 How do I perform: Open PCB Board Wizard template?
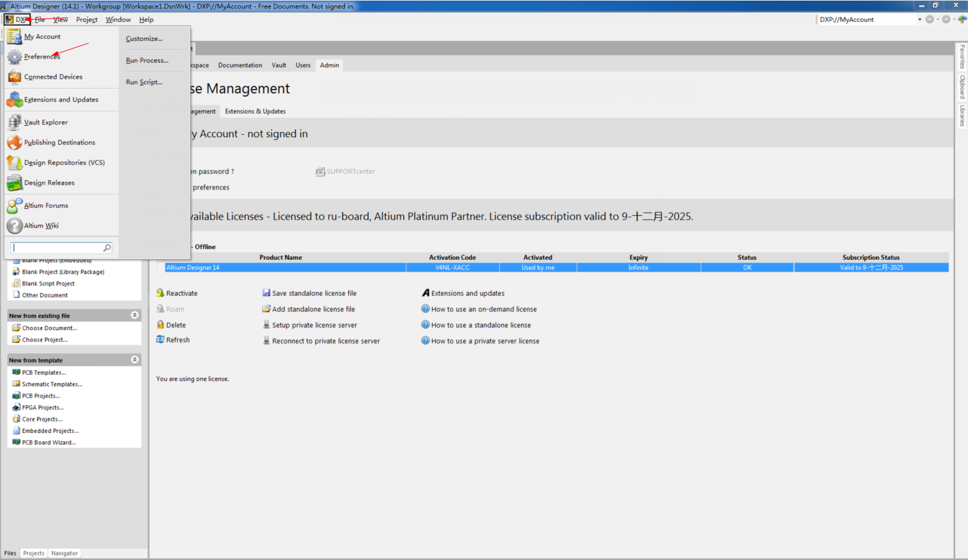49,443
